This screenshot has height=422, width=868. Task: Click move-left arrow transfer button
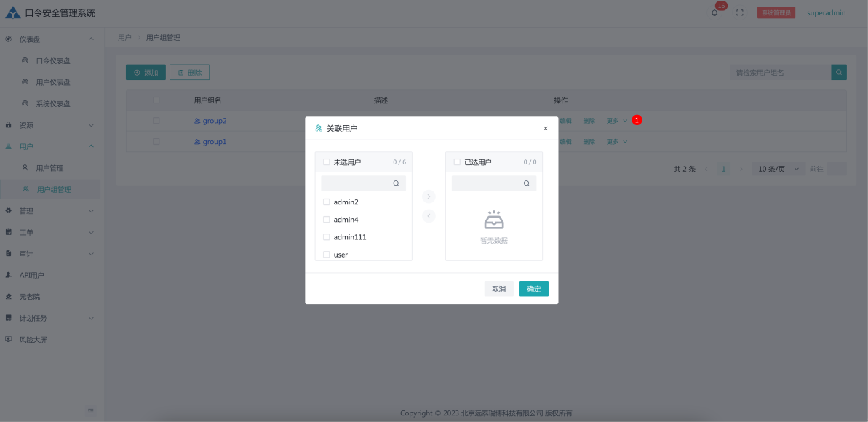point(429,216)
